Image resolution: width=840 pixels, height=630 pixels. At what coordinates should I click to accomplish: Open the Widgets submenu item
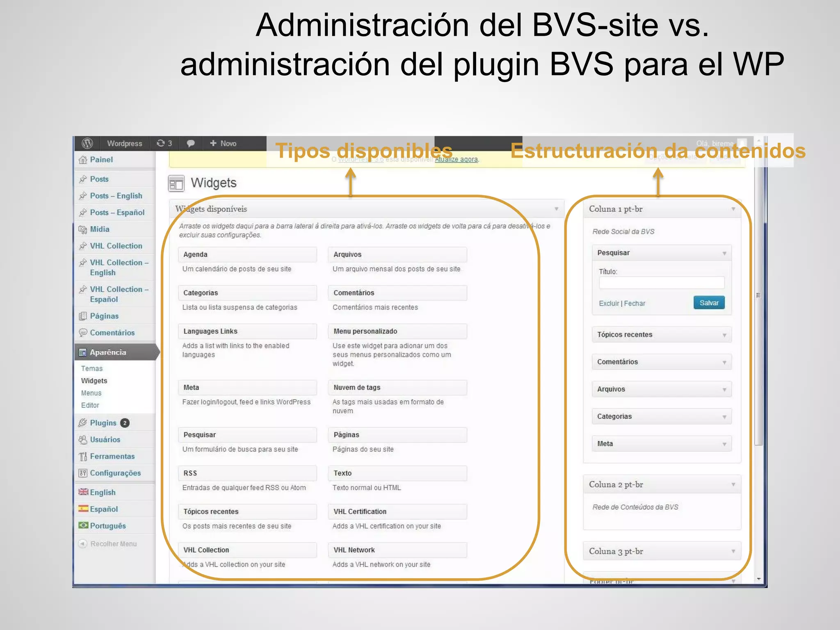(94, 381)
